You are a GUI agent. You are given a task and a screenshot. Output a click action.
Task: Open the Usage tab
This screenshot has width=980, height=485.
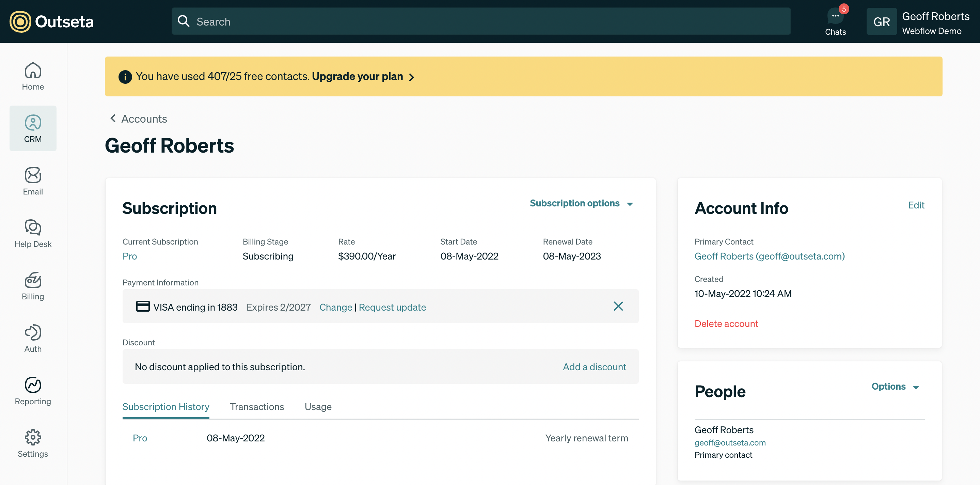click(318, 407)
